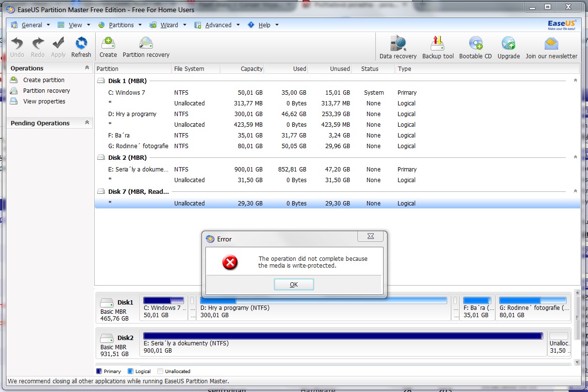Click the Logical legend color swatch

point(130,371)
